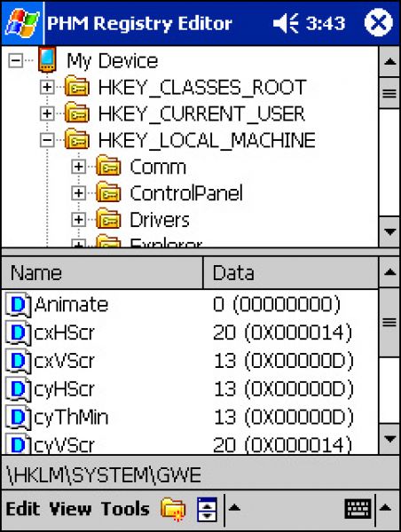Click the 3:43 clock in title bar
Screen dimensions: 401x532
click(x=326, y=23)
